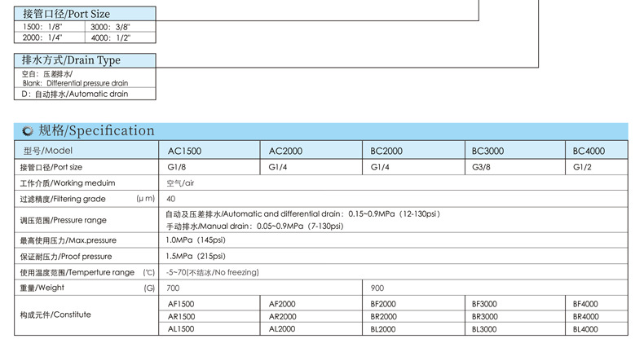The width and height of the screenshot is (644, 352).
Task: Click the 1.5MPa (215psi) proof pressure value
Action: pos(195,256)
